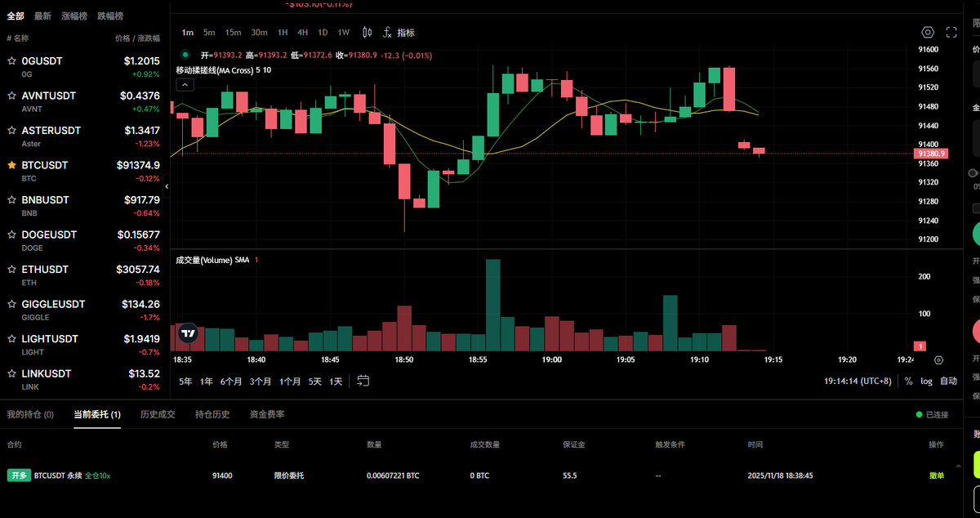Favorite BTCUSDT with its star icon

[11, 165]
